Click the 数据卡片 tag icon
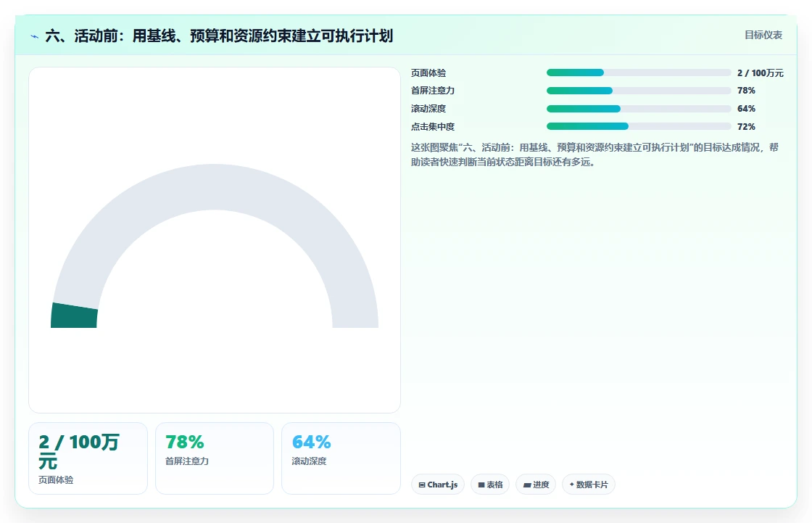812x523 pixels. coord(572,484)
